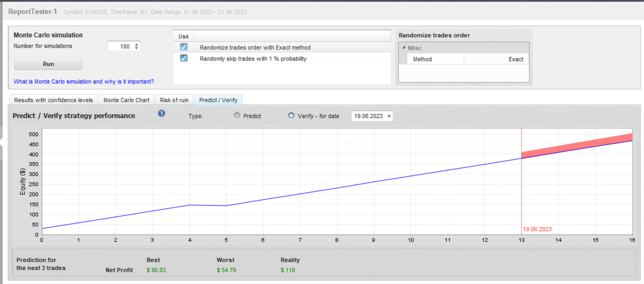The image size is (644, 284).
Task: Collapse the Misc section triangle
Action: [x=404, y=47]
